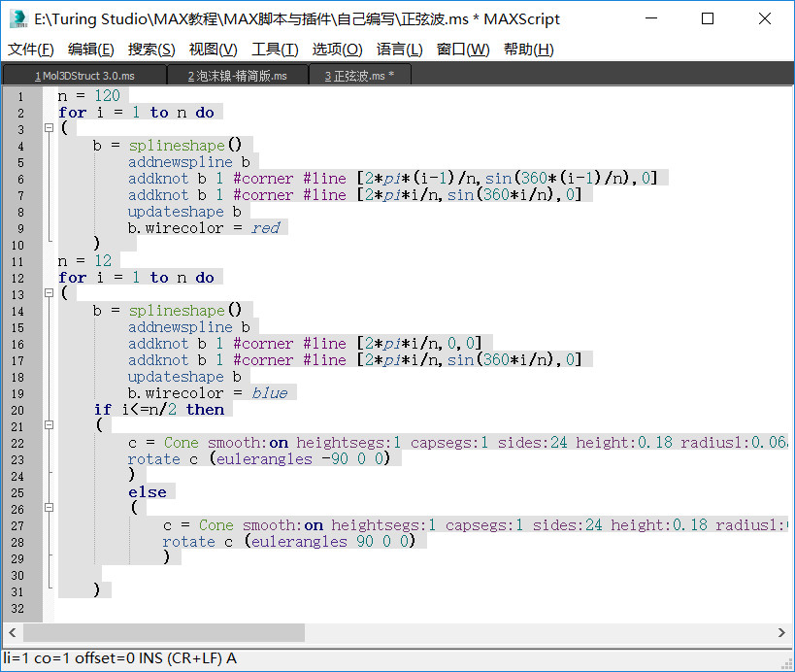Open the 语言(L) menu
Screen dimensions: 795x672
pos(399,50)
